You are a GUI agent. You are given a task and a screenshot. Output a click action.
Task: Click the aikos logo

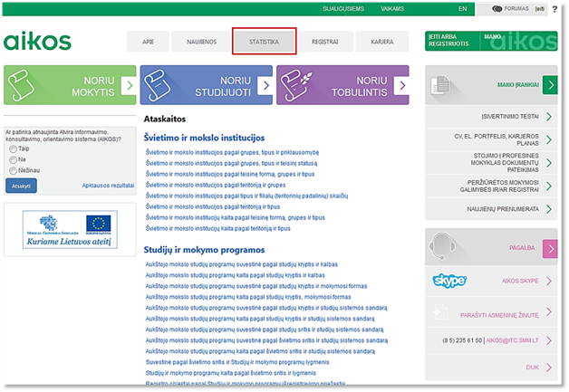coord(37,41)
